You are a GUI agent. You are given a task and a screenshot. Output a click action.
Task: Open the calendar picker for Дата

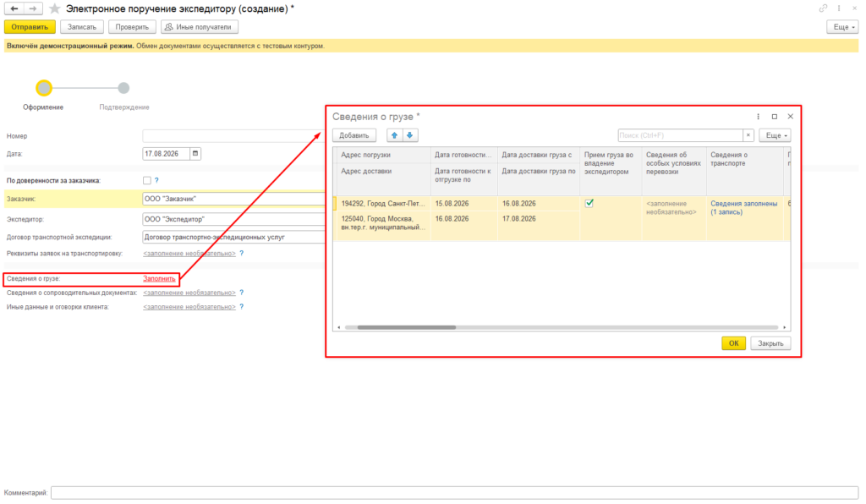195,153
